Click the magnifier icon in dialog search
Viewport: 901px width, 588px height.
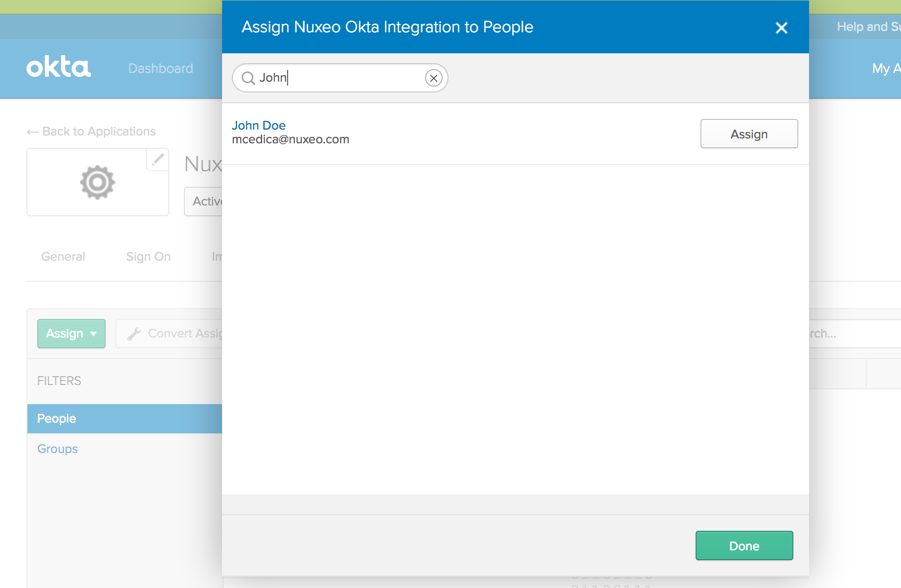pyautogui.click(x=248, y=78)
